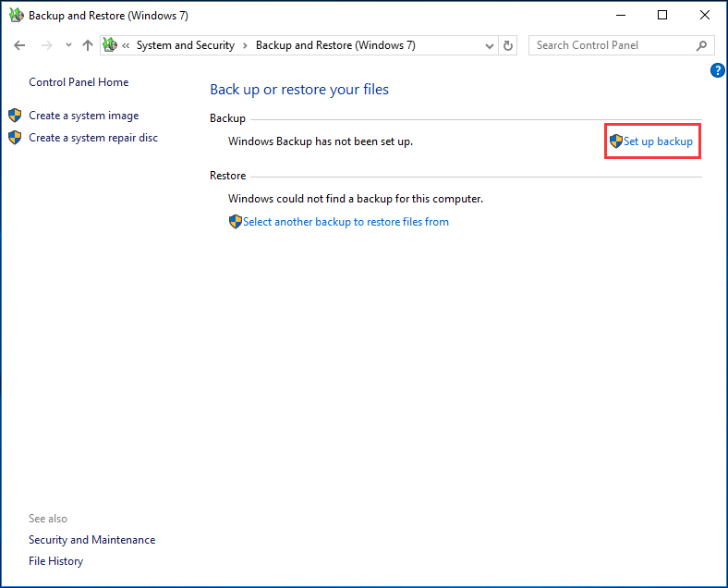Click the search magnifier icon
The height and width of the screenshot is (588, 728).
(x=701, y=45)
